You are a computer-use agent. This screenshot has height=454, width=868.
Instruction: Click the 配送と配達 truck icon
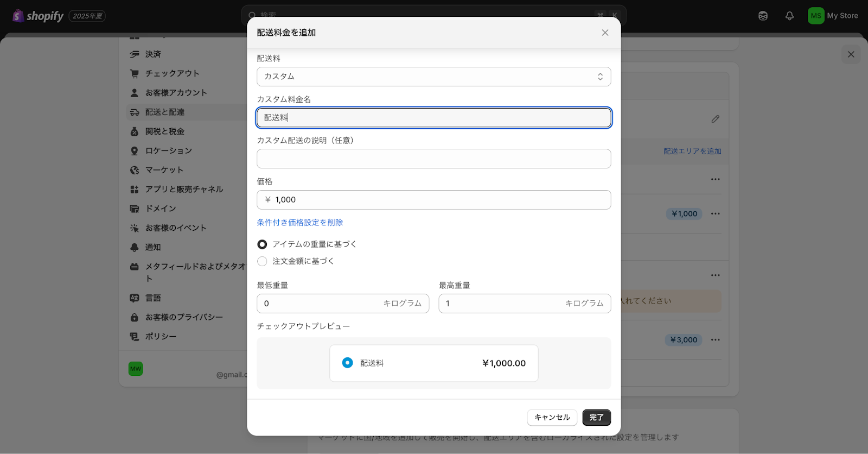[x=135, y=112]
